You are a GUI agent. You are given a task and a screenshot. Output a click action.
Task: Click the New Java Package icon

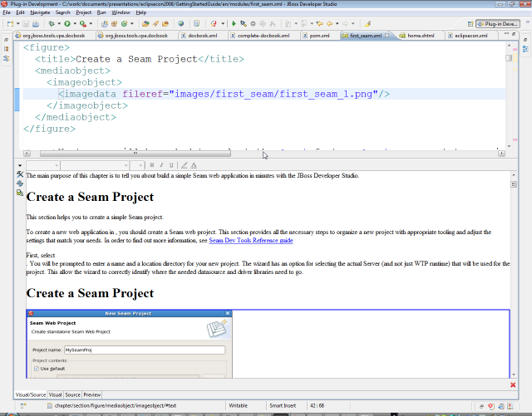[115, 24]
